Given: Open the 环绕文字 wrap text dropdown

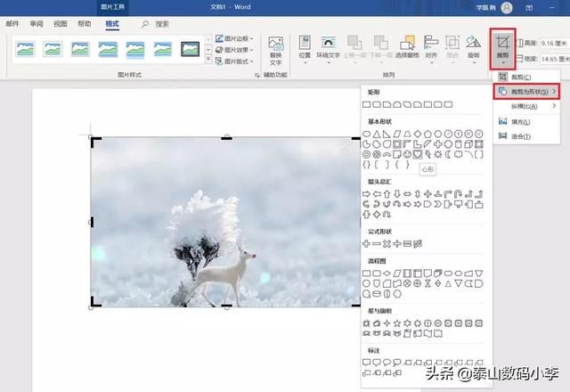Looking at the screenshot, I should pyautogui.click(x=329, y=50).
